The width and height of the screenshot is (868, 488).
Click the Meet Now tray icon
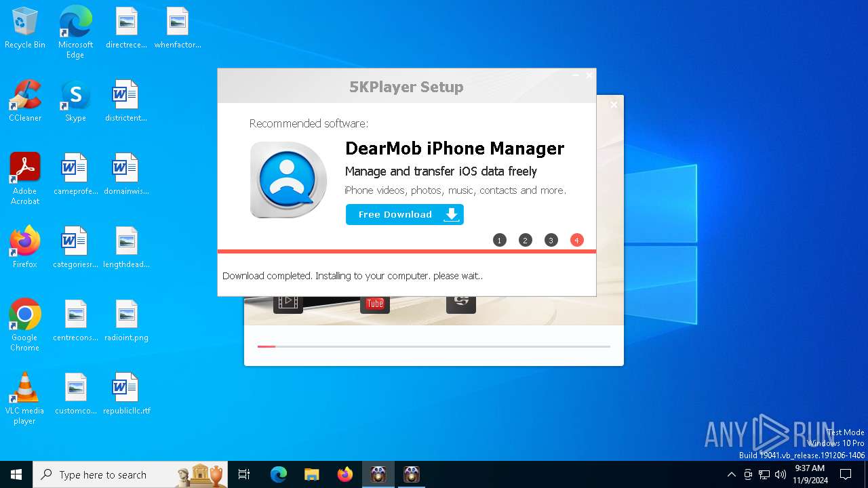point(748,474)
